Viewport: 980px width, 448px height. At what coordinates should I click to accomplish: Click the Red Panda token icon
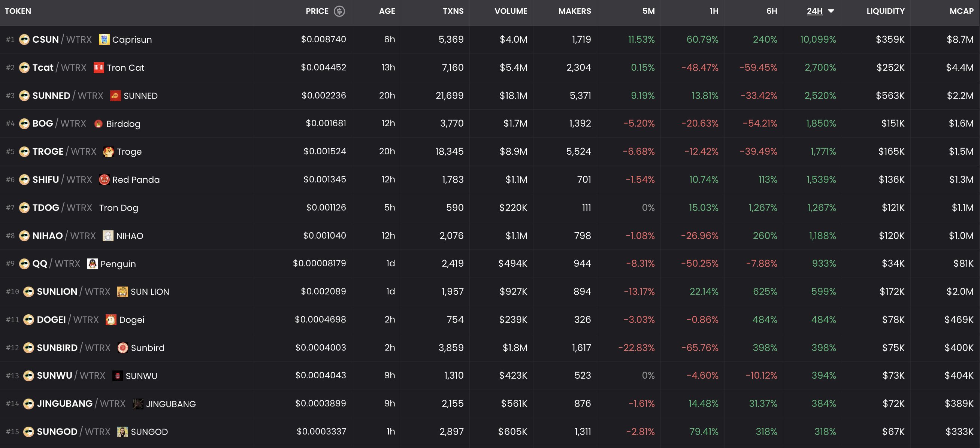pos(104,179)
